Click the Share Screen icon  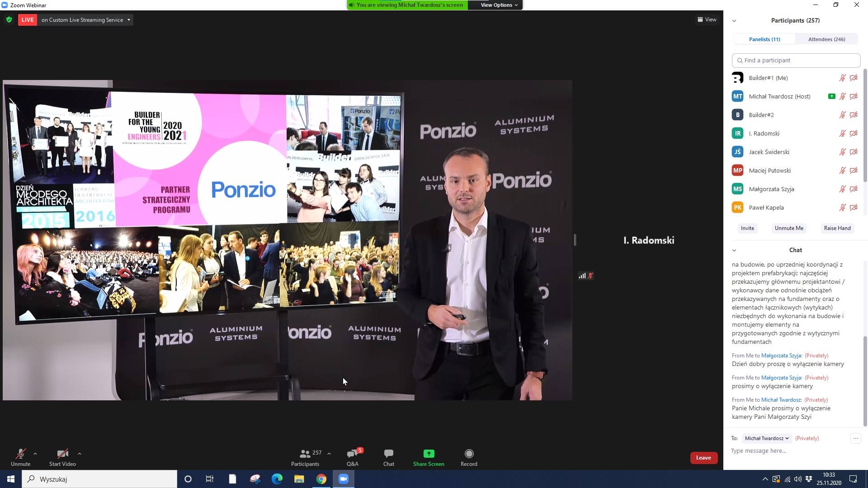coord(428,454)
